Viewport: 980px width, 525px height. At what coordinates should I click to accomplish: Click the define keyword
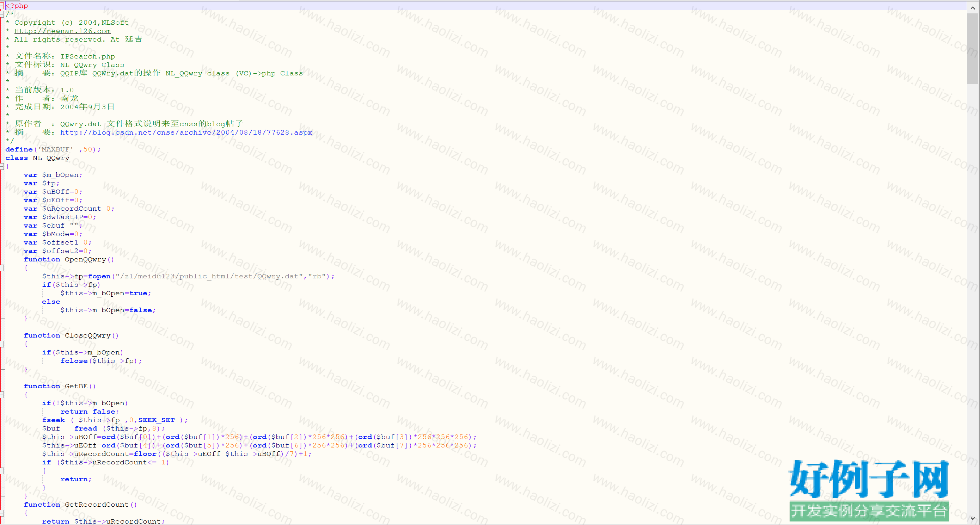click(x=19, y=149)
